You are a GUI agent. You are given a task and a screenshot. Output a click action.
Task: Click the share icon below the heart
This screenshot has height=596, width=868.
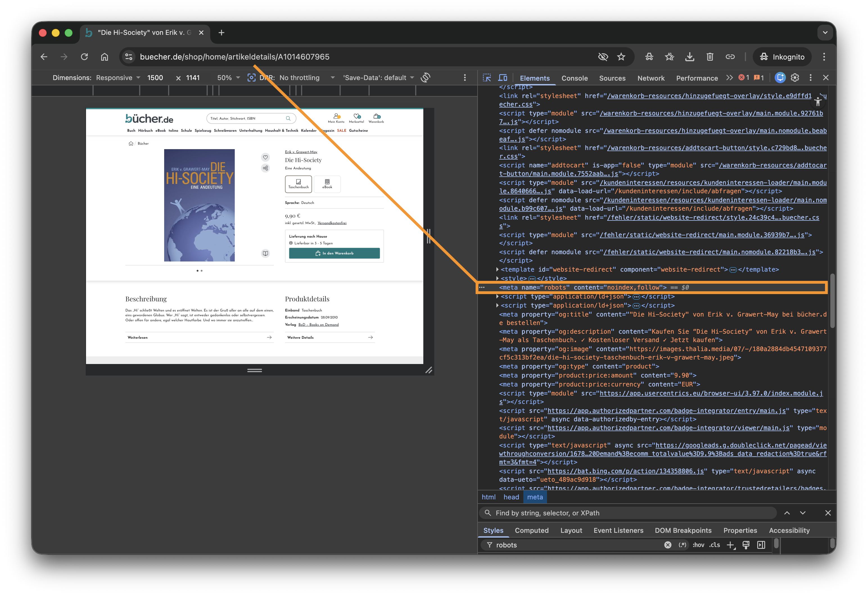[x=265, y=168]
